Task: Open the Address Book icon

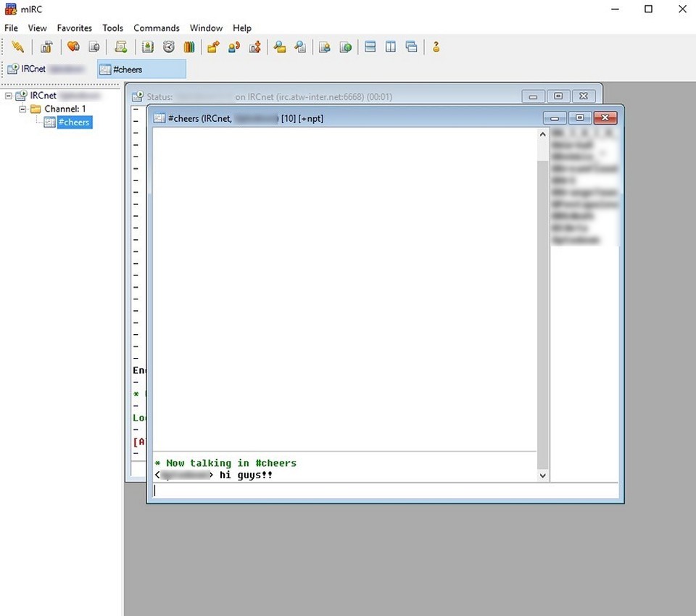Action: [147, 46]
